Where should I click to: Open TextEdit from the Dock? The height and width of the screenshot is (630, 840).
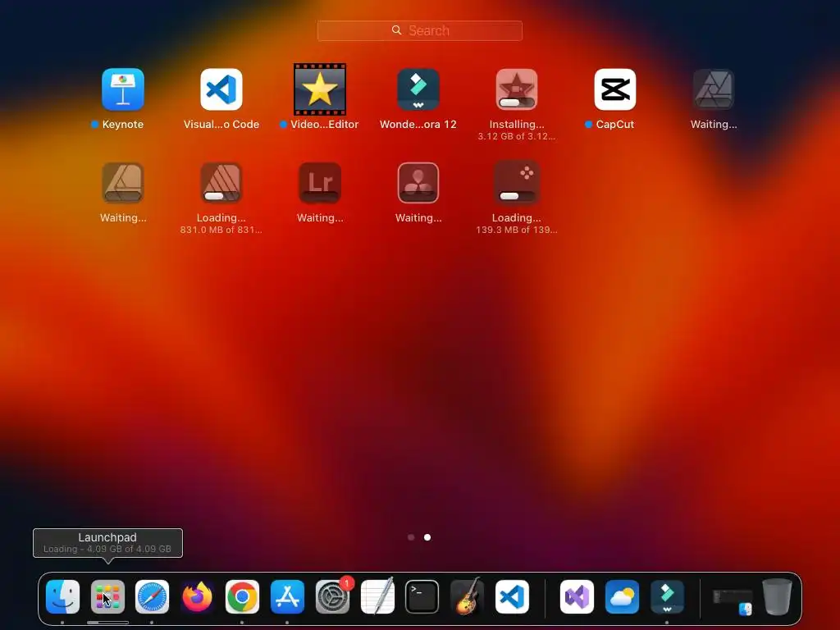pyautogui.click(x=377, y=596)
